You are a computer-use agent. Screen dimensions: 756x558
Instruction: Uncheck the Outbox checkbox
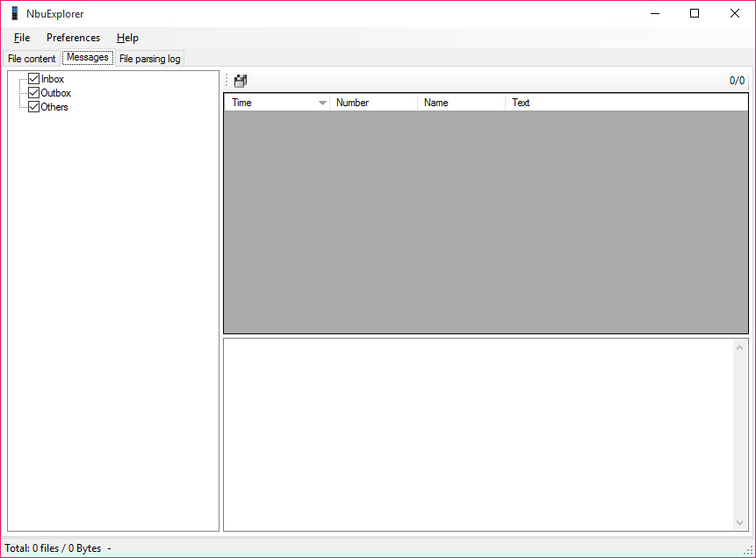(x=33, y=92)
